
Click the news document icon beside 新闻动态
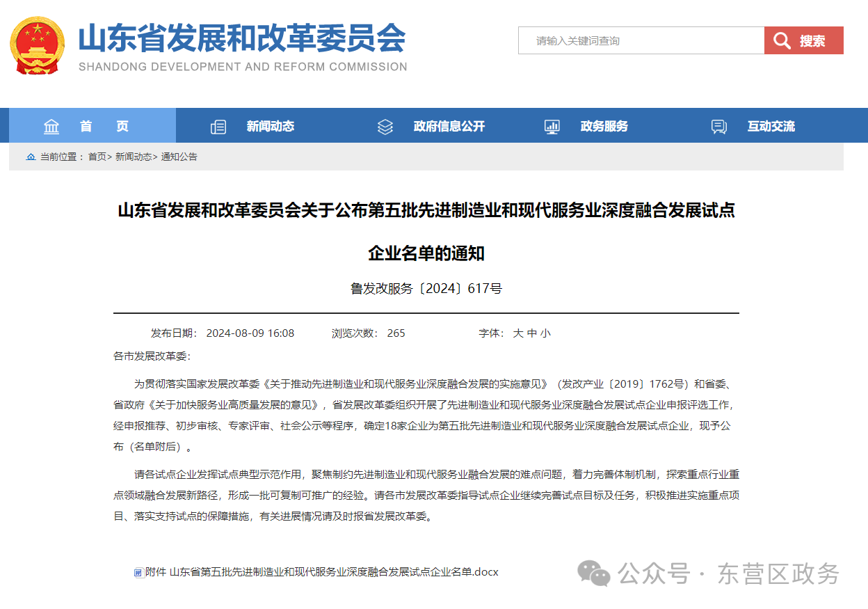point(218,127)
